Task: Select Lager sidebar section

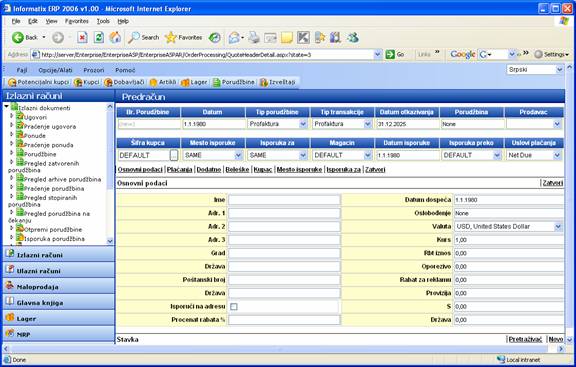Action: pos(59,319)
